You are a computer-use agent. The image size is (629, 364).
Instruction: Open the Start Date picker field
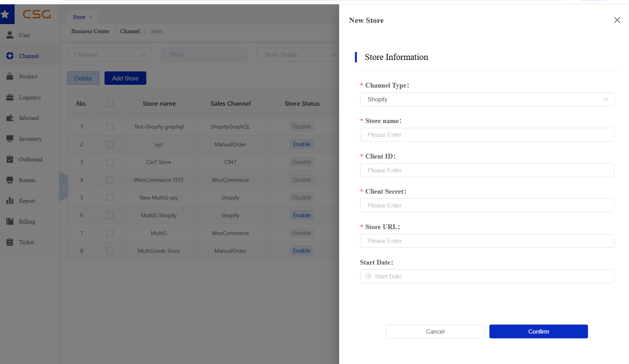point(487,276)
